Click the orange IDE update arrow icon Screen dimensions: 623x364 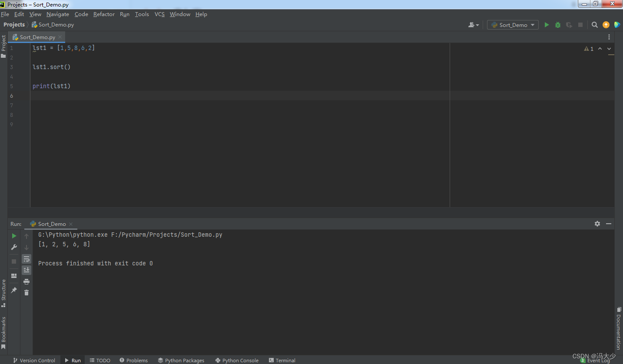(606, 25)
